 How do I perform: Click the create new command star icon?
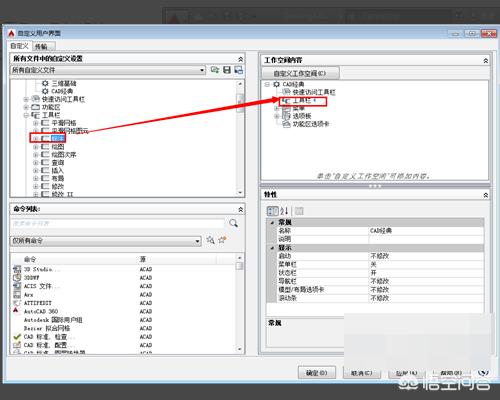pos(222,240)
